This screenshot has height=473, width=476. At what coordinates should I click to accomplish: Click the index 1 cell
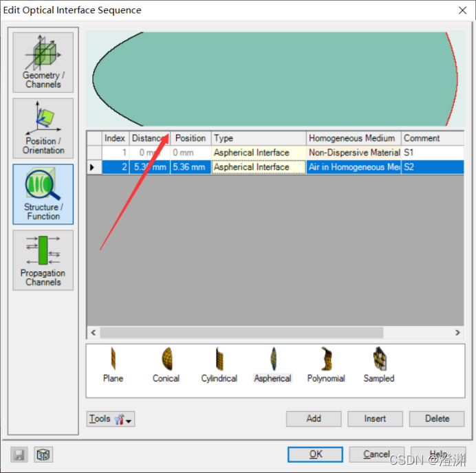pyautogui.click(x=116, y=153)
